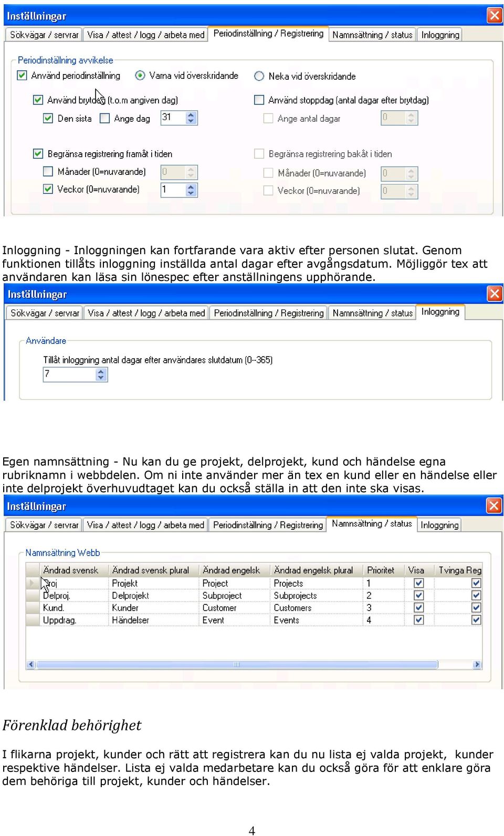504x836 pixels.
Task: Click horizontal scrollbar right arrow in grid
Action: [x=477, y=664]
